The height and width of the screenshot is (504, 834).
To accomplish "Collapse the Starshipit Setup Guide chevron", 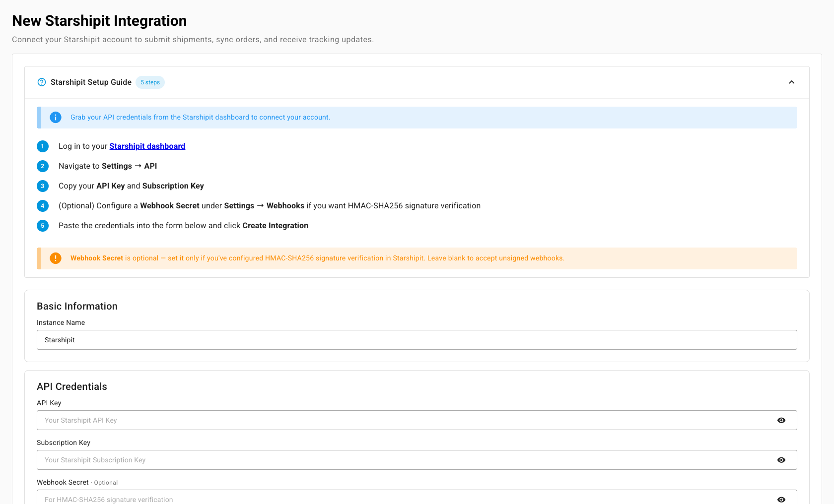I will click(792, 82).
